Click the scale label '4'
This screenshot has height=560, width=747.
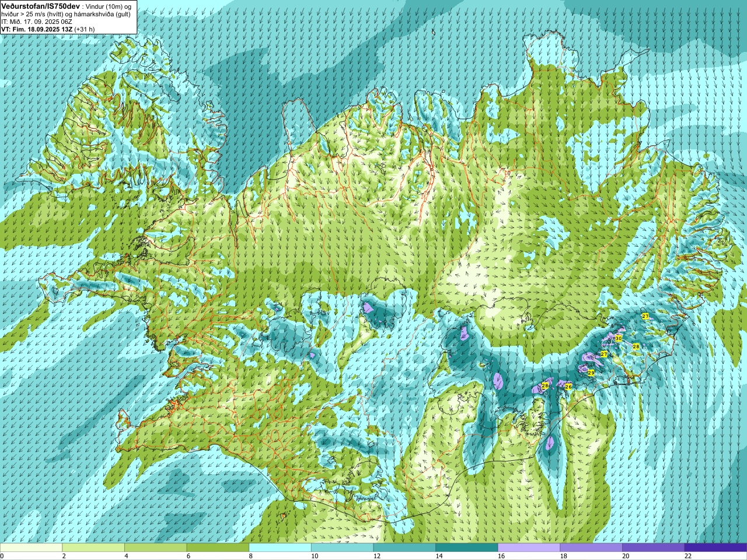(126, 556)
